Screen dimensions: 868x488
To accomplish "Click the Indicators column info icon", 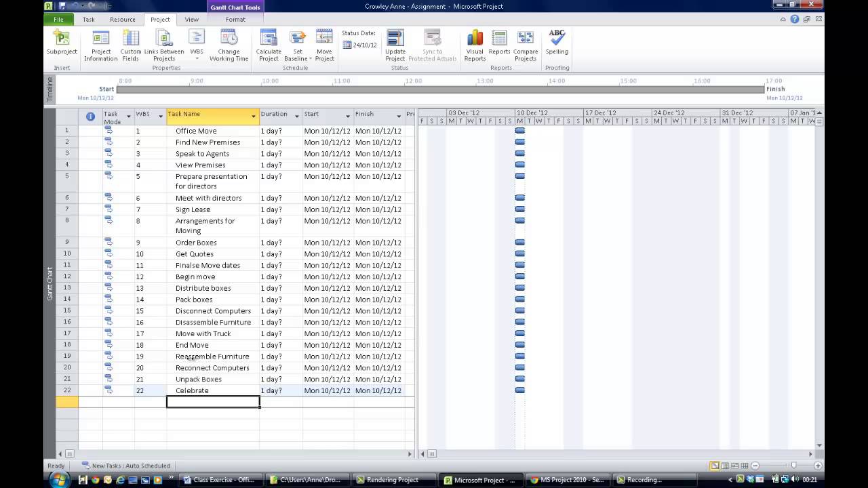I will pyautogui.click(x=90, y=117).
